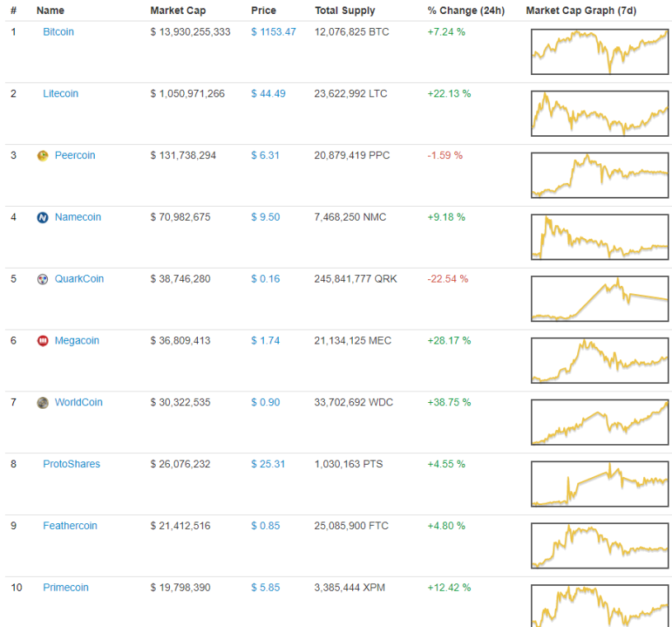Open the Litecoin link

60,94
